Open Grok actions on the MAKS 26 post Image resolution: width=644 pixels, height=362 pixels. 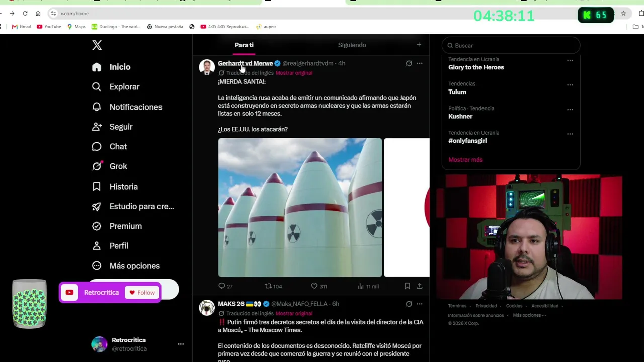point(409,304)
